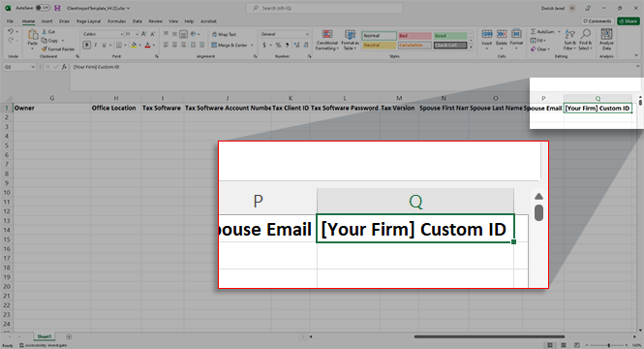Open the Comments pane button

(x=598, y=21)
